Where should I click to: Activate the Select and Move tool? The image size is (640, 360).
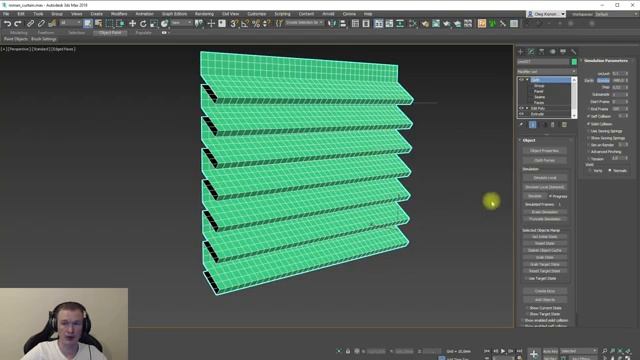point(132,24)
